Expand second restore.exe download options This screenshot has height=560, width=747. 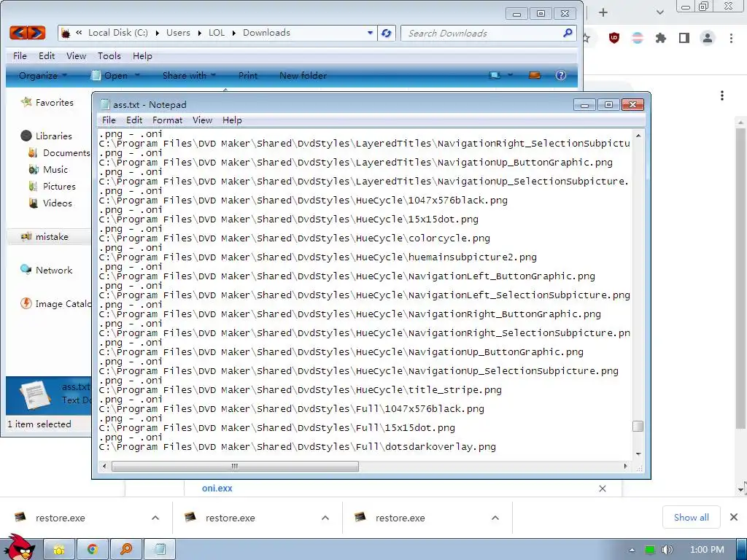coord(325,518)
